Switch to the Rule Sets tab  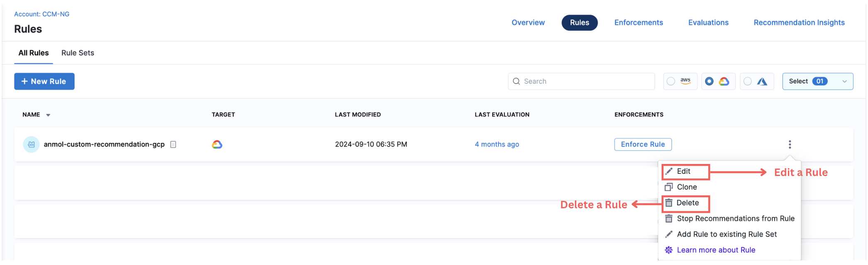coord(78,53)
